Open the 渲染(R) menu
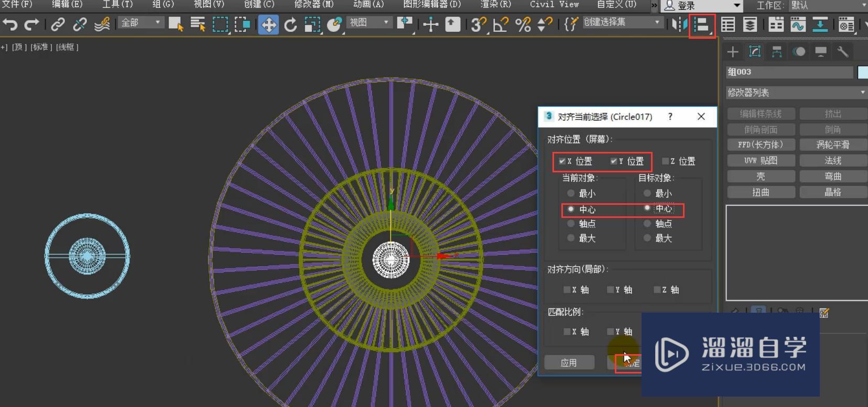Screen dimensions: 868x407 pyautogui.click(x=496, y=4)
